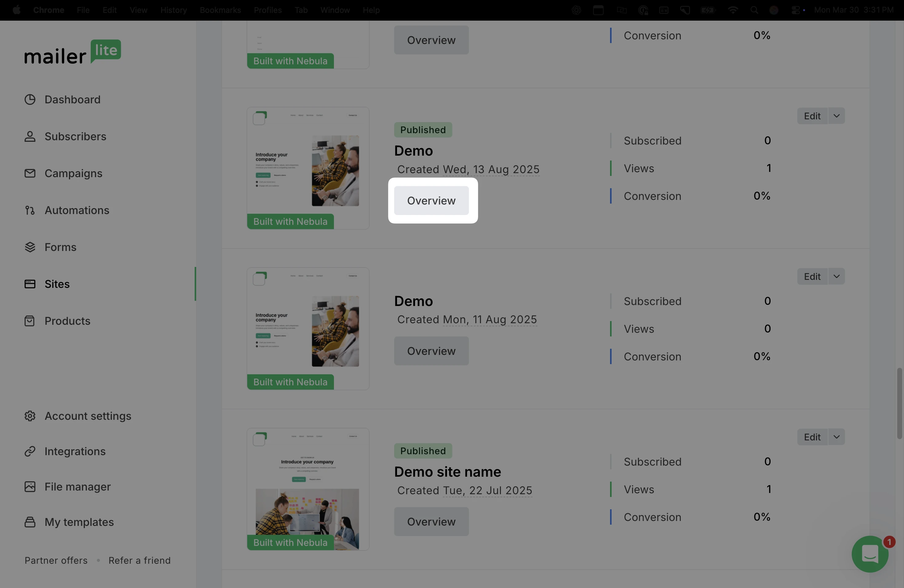
Task: Click the Forms layers icon
Action: click(x=30, y=247)
